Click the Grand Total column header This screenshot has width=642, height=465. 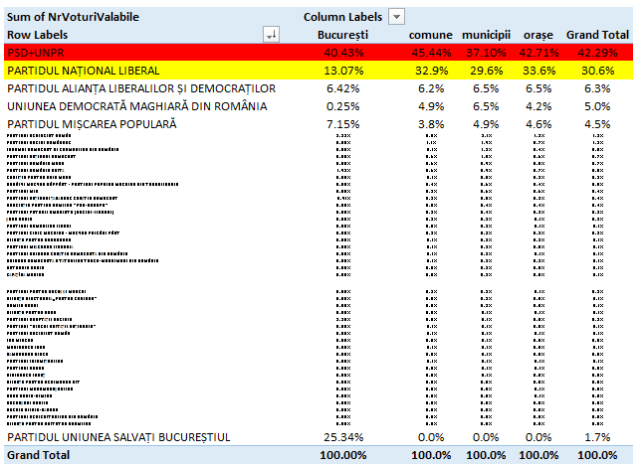[x=597, y=35]
